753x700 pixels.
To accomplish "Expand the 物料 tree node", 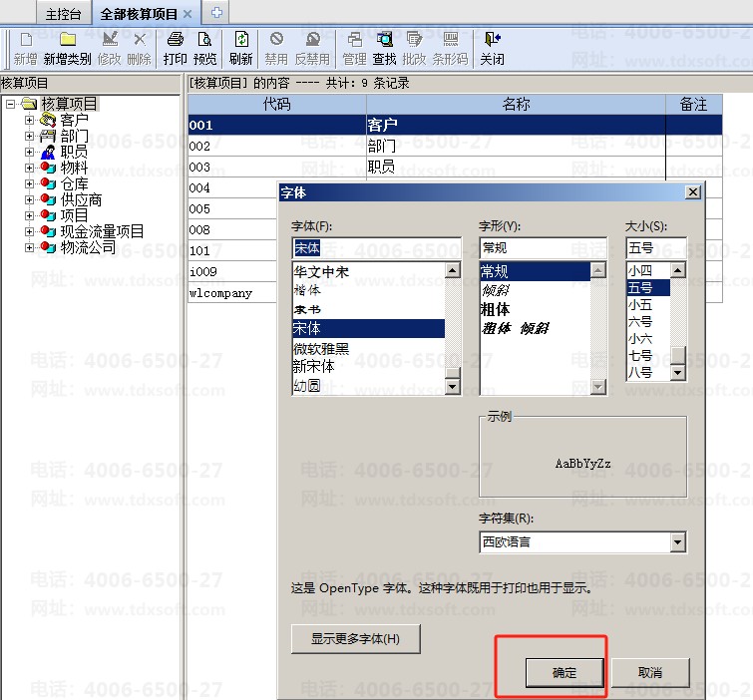I will click(x=29, y=169).
